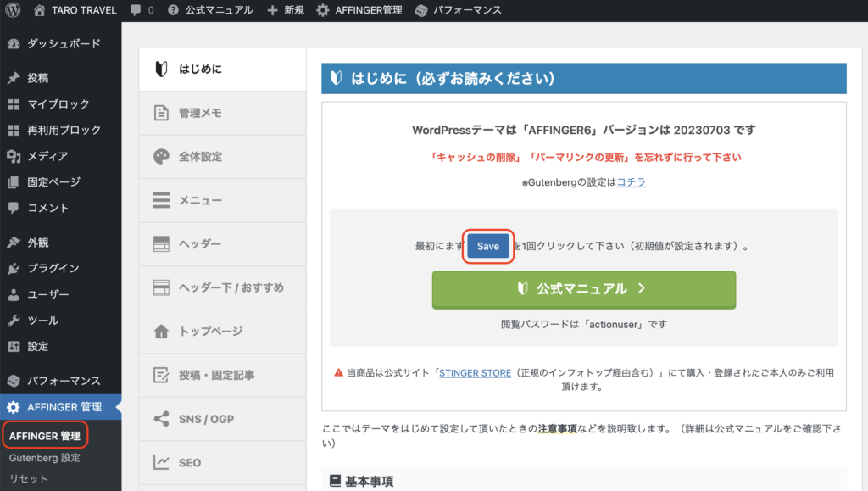Click the プラグイン plug icon

[14, 269]
